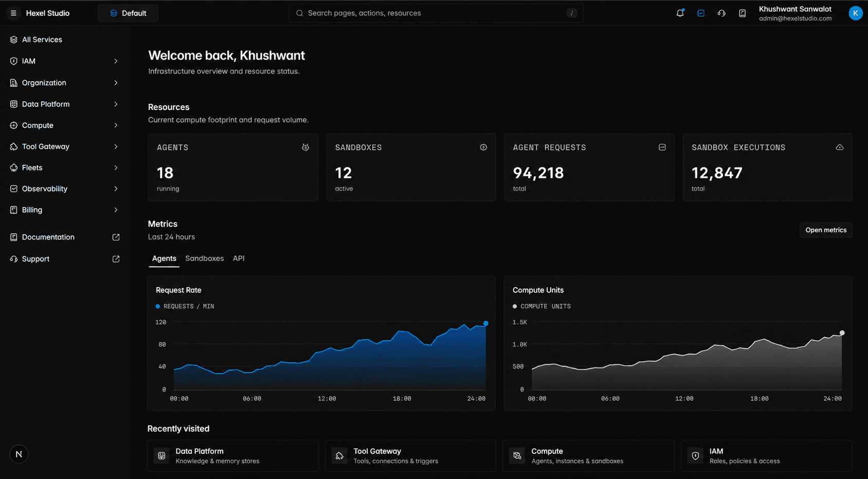Click the Agents card bot icon
Screen dimensions: 868x479
tap(305, 148)
